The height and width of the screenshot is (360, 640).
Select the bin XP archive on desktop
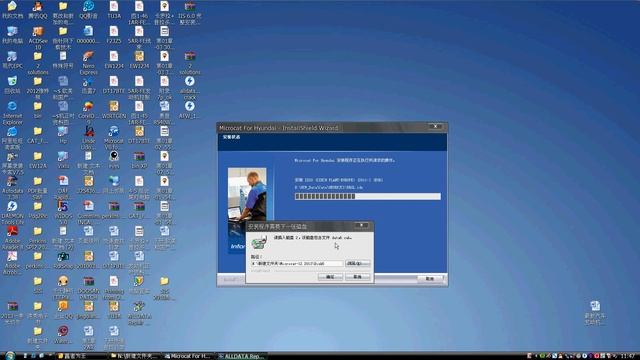pyautogui.click(x=139, y=160)
